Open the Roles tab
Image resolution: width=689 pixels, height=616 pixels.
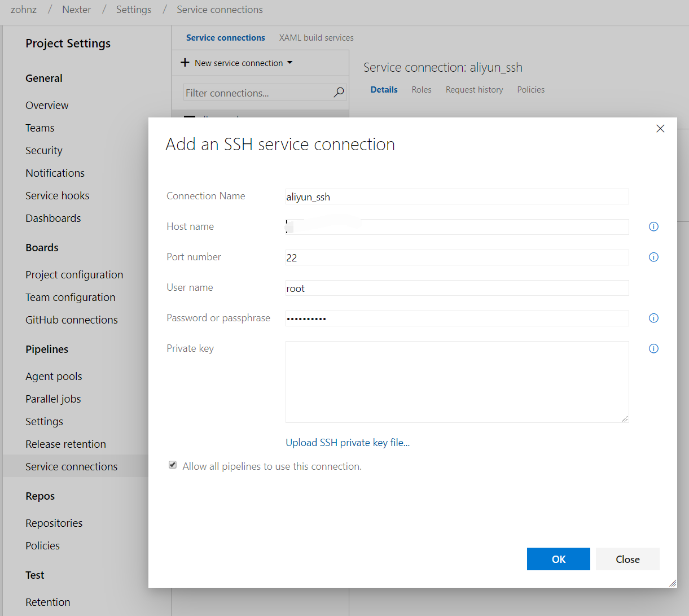click(421, 90)
